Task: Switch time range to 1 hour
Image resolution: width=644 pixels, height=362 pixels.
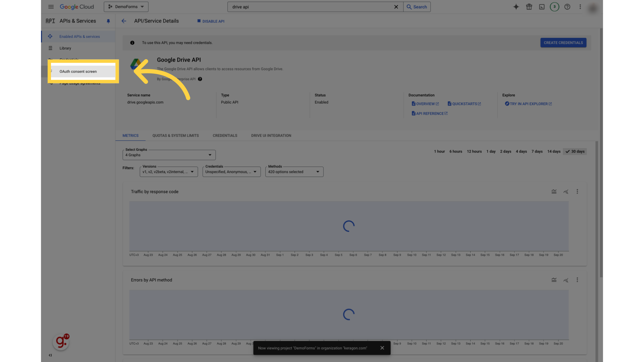Action: [x=439, y=151]
